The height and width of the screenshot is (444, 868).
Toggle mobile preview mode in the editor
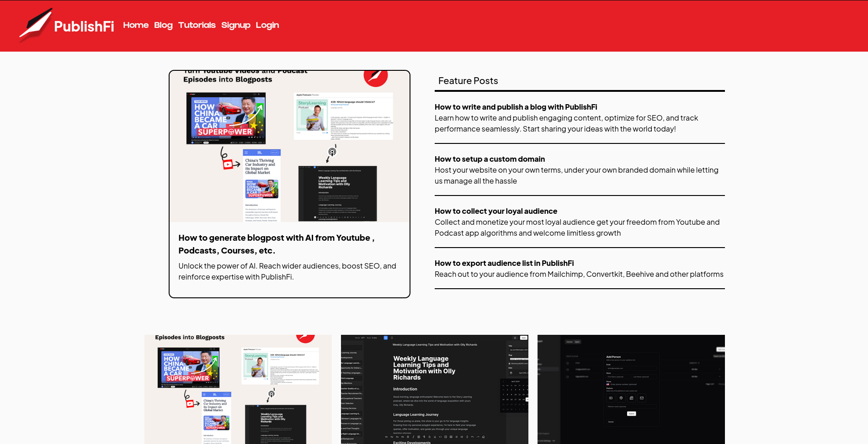tap(392, 338)
